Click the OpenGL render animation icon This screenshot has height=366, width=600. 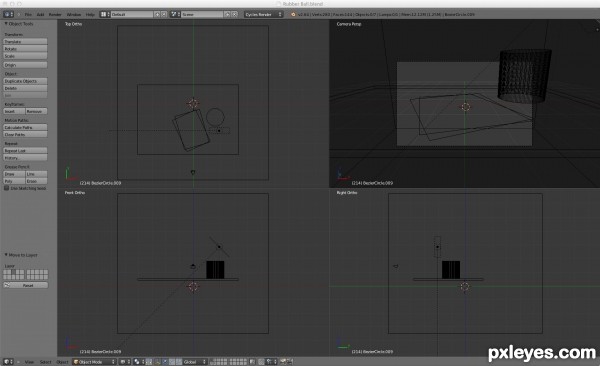tap(290, 361)
